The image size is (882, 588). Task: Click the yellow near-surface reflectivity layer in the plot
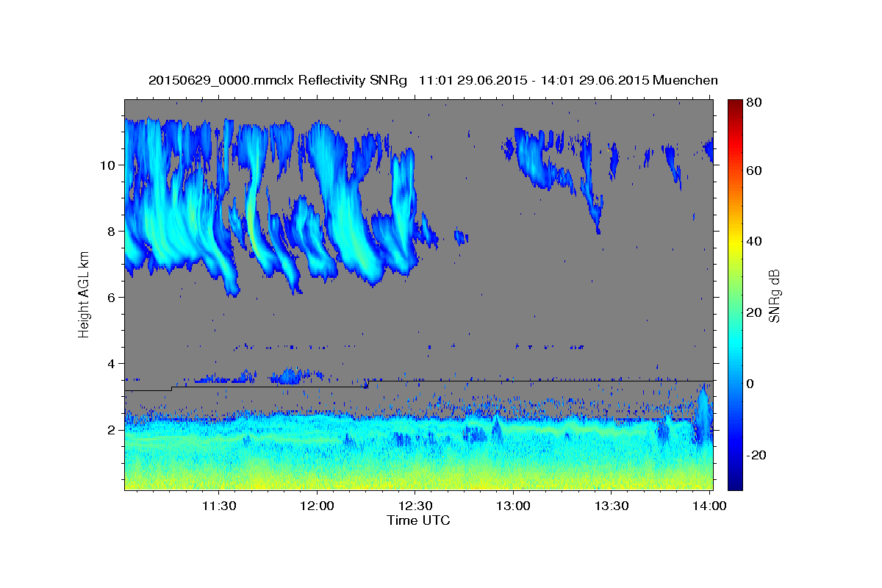click(418, 479)
